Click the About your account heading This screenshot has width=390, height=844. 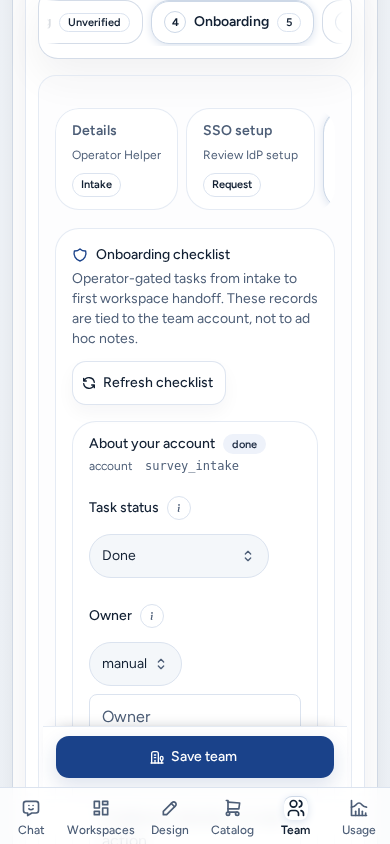[x=152, y=444]
